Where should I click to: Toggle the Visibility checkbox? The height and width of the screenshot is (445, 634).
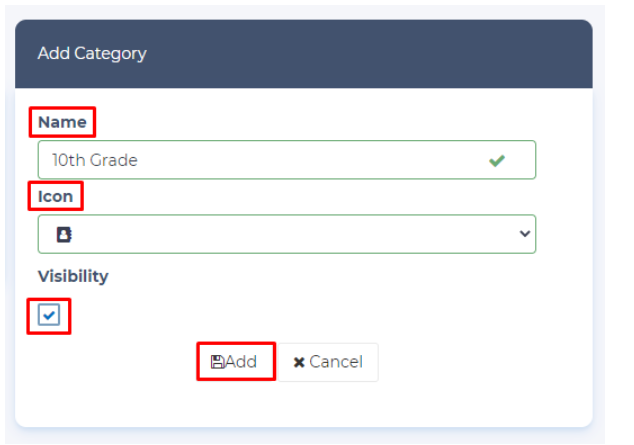tap(50, 316)
